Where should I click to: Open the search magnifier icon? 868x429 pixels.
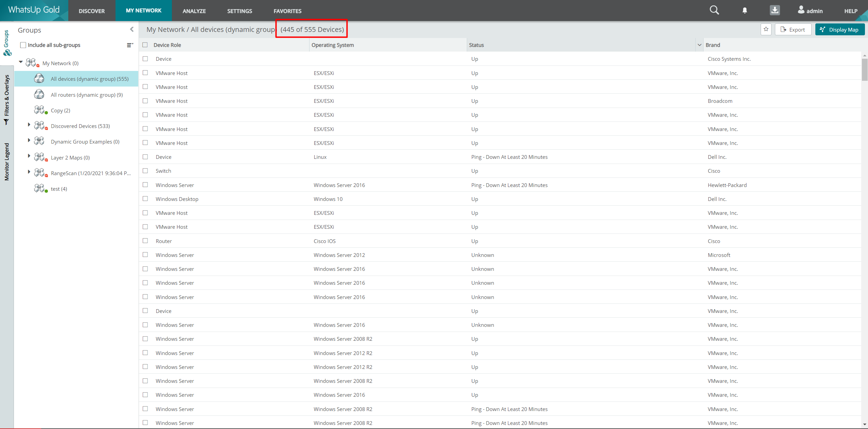tap(714, 10)
